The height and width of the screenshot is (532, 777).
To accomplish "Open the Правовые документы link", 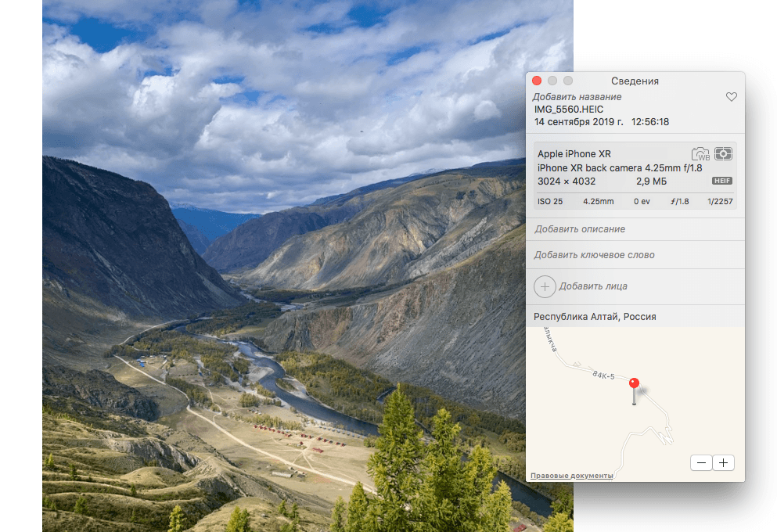I will click(571, 476).
